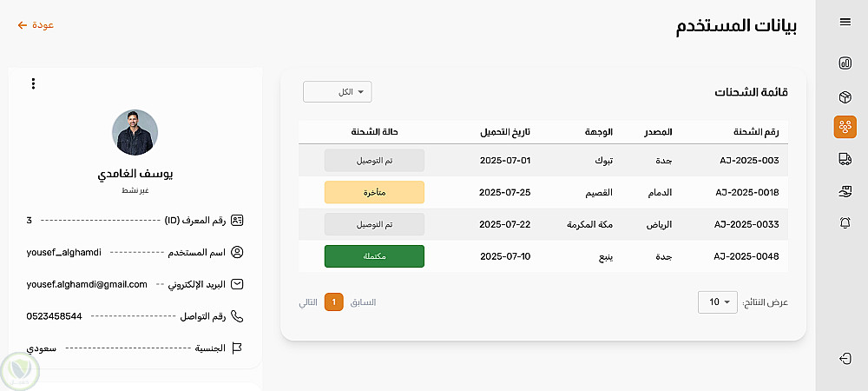Select the highlighted orange users icon
The image size is (868, 391).
click(x=845, y=127)
